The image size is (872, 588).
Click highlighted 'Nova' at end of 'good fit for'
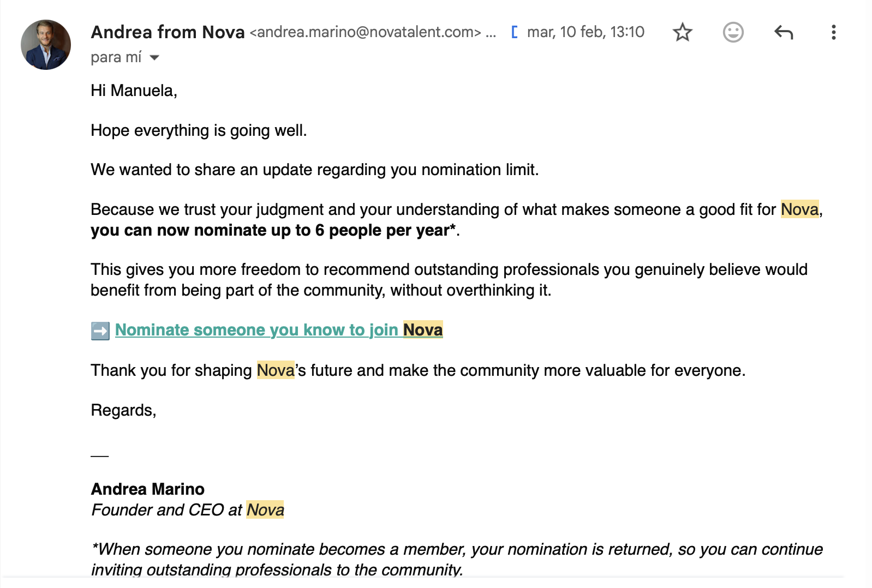point(799,209)
